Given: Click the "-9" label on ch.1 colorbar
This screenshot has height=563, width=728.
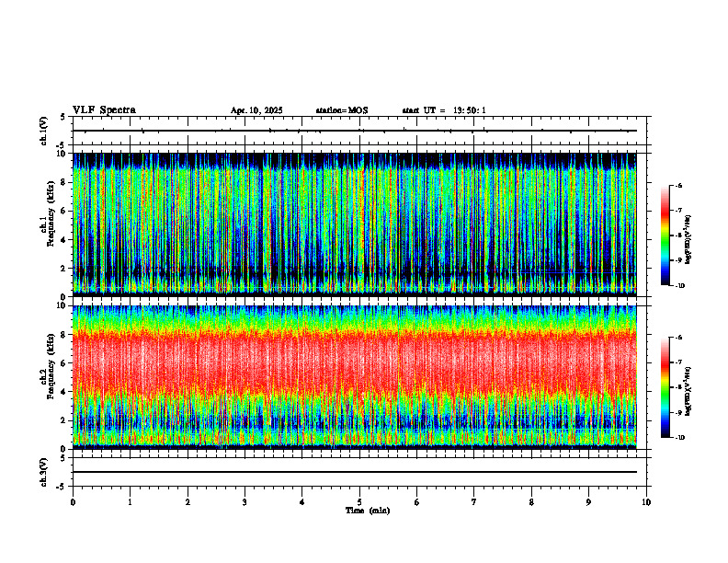Looking at the screenshot, I should 679,260.
